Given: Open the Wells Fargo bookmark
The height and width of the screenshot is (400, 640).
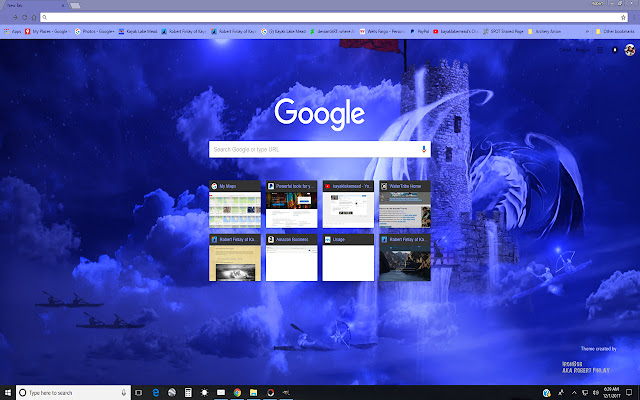Looking at the screenshot, I should click(382, 31).
